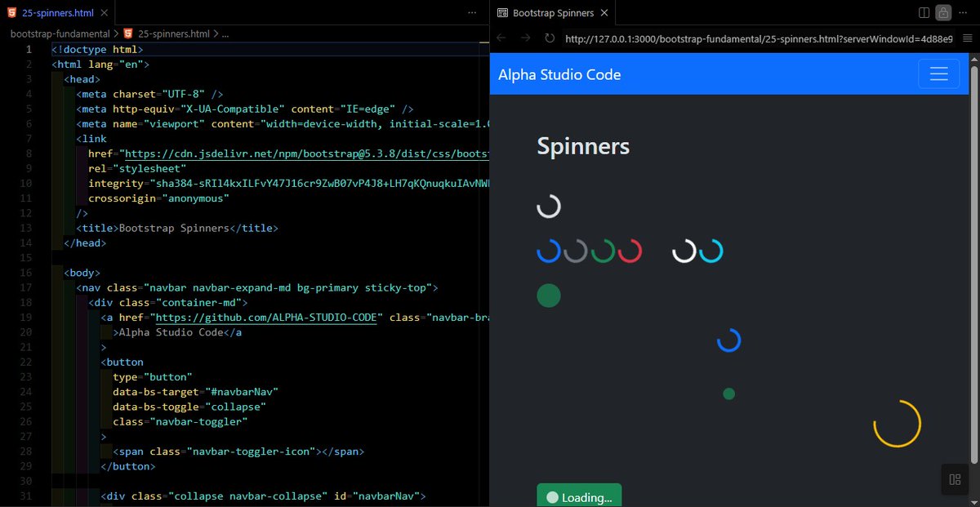
Task: Toggle the lock group icon
Action: tap(943, 13)
